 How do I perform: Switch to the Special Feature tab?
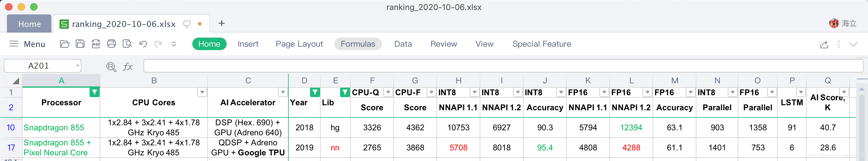point(541,44)
